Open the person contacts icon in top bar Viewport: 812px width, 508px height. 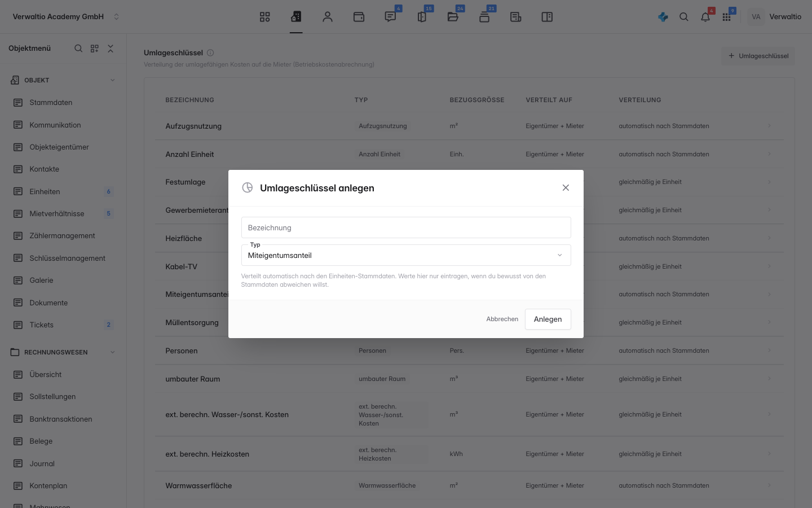click(328, 17)
